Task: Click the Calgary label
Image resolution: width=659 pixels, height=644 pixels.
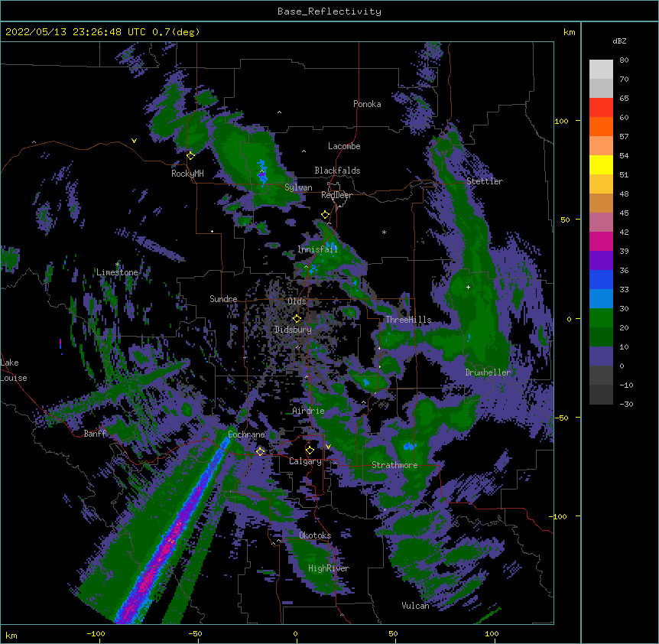Action: pos(305,461)
